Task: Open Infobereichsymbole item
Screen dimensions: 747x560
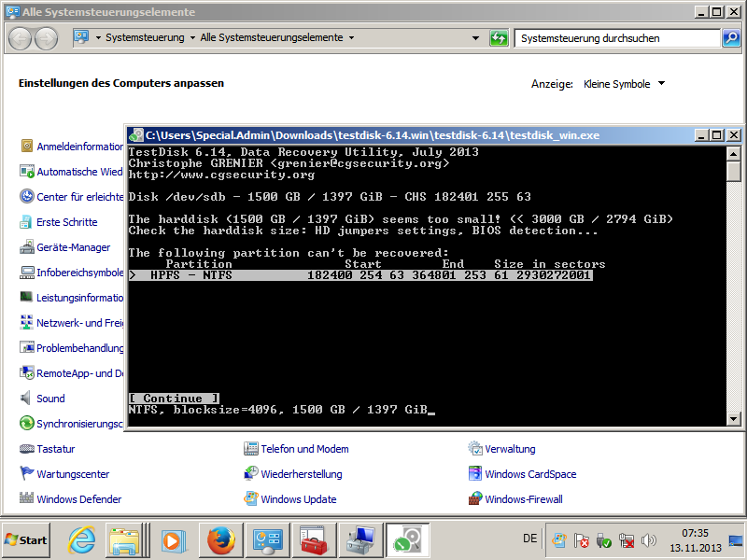Action: 79,273
